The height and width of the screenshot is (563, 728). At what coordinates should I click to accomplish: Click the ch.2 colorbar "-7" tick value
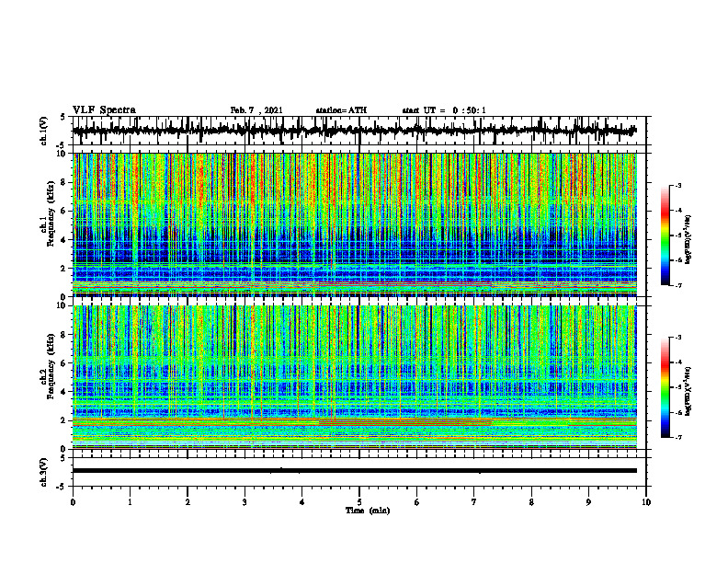tap(678, 437)
